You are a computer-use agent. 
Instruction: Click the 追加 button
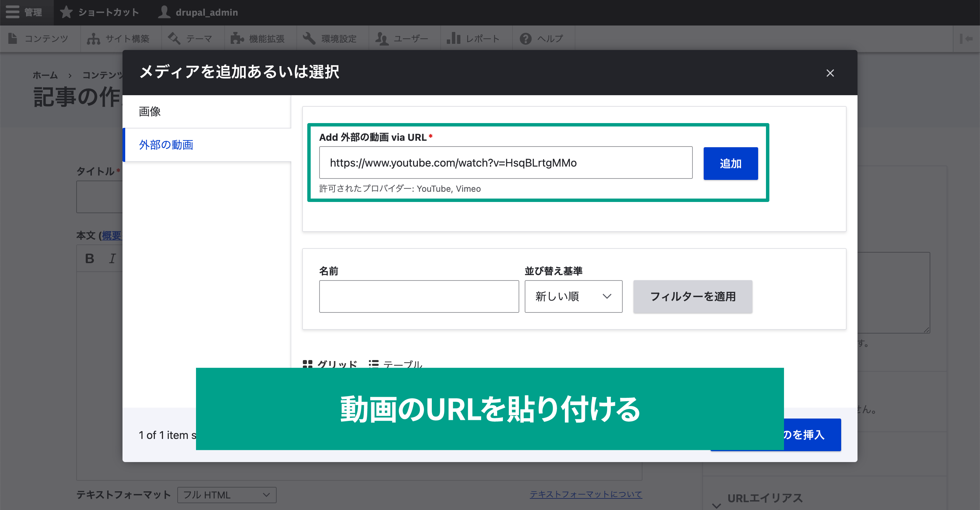[731, 164]
